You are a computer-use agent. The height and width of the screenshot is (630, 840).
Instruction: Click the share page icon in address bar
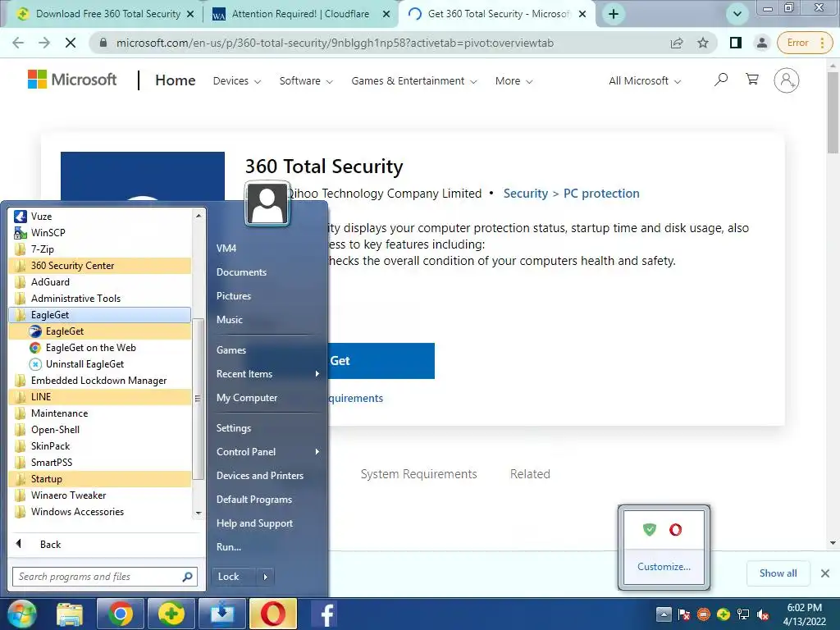pyautogui.click(x=677, y=43)
